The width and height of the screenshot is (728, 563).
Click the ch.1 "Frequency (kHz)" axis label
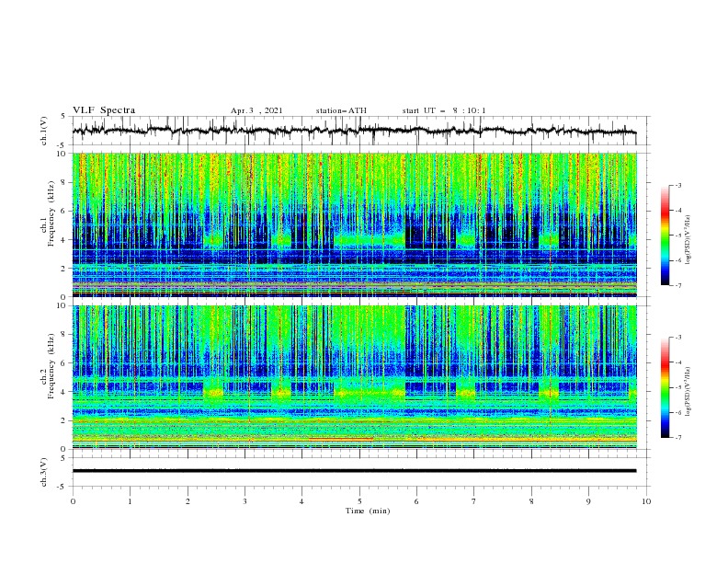[x=51, y=213]
